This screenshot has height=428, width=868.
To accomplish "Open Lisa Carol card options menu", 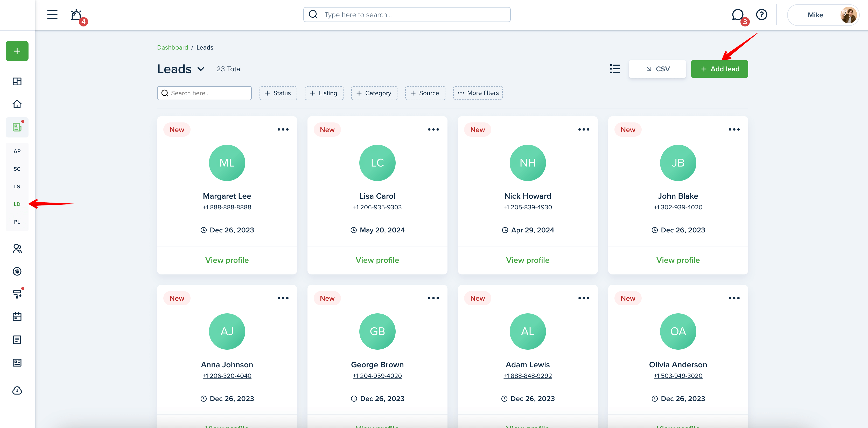I will point(433,129).
